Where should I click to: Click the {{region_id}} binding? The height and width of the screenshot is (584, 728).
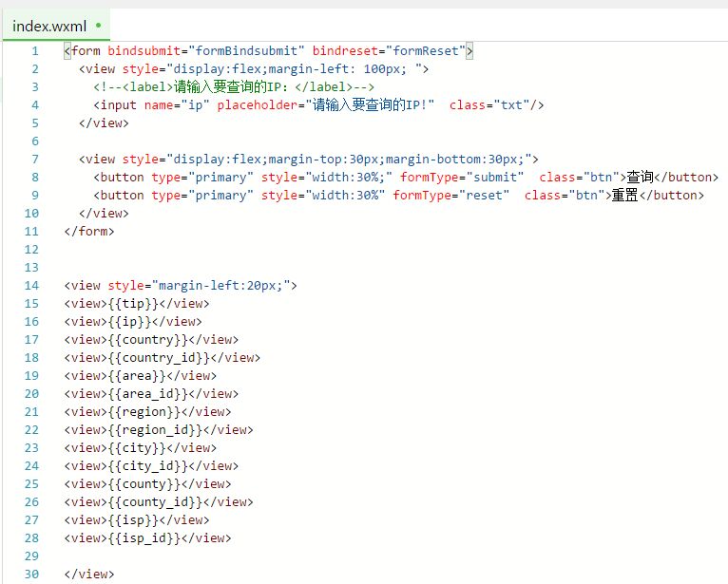pos(155,430)
